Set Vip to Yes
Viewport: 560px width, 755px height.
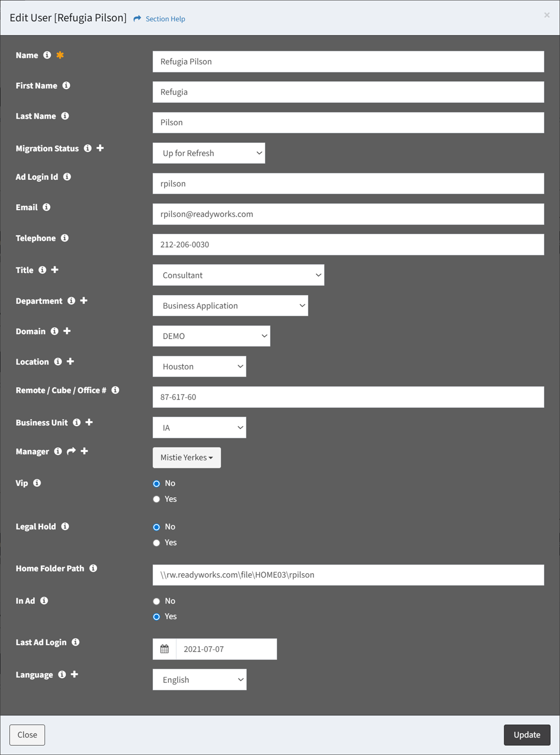tap(157, 499)
